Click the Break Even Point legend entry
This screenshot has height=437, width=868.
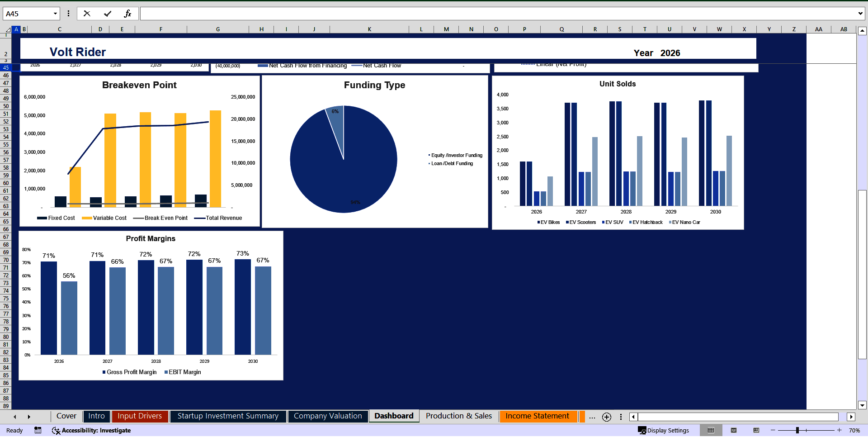pyautogui.click(x=161, y=218)
